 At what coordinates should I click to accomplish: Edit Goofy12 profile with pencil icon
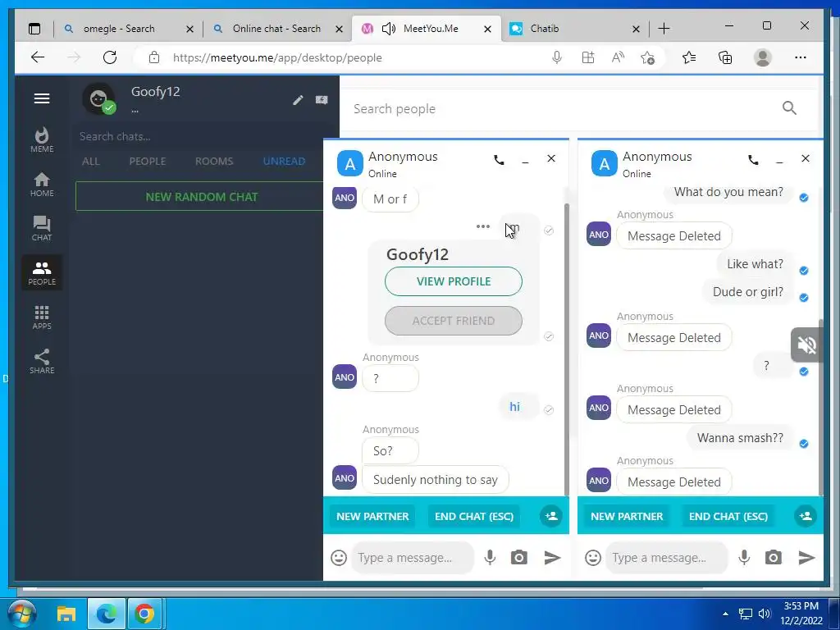coord(298,99)
